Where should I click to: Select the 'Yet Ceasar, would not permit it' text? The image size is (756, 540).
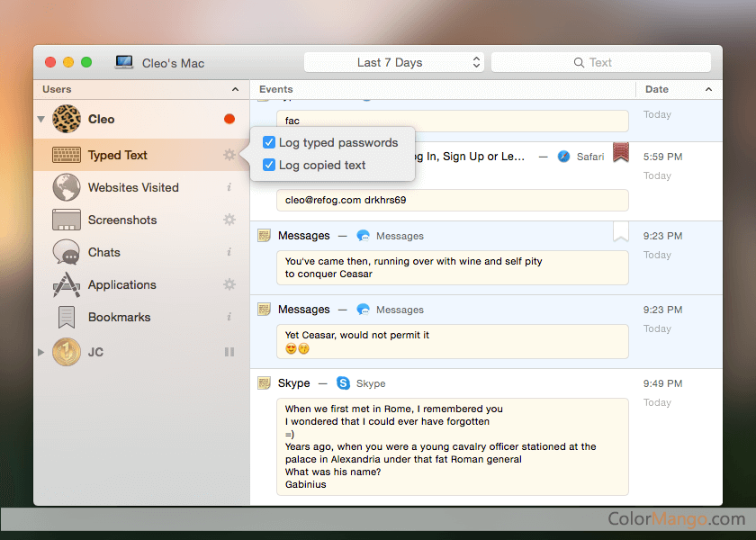coord(452,341)
